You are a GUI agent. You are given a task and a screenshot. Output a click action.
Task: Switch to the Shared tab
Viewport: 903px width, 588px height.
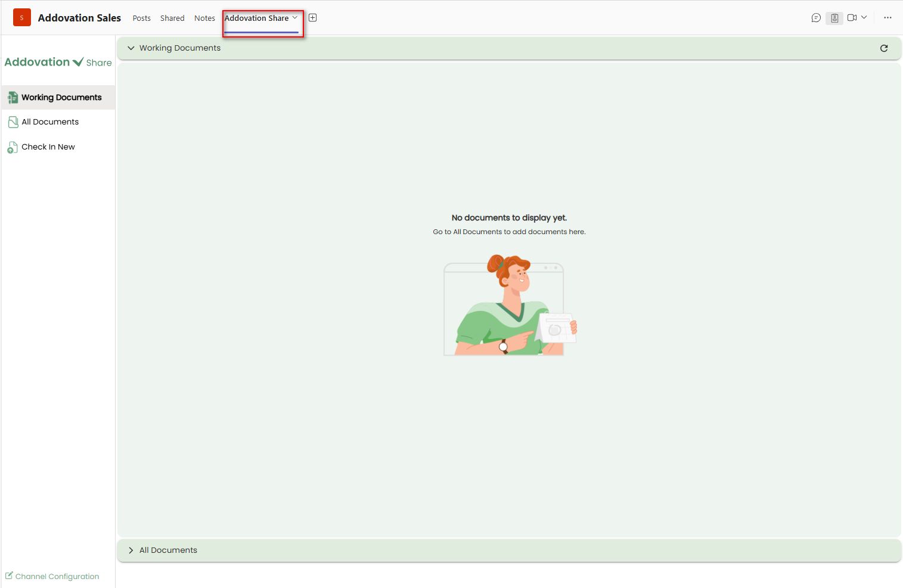[172, 18]
